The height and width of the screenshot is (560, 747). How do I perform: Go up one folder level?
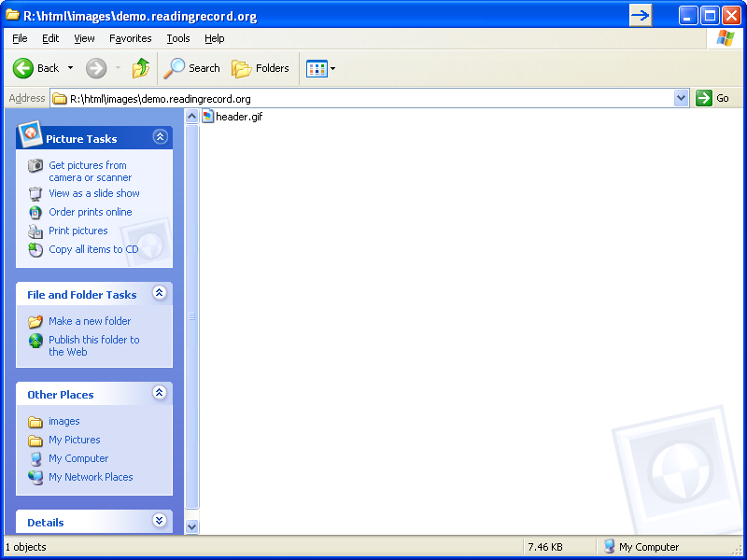pyautogui.click(x=141, y=68)
